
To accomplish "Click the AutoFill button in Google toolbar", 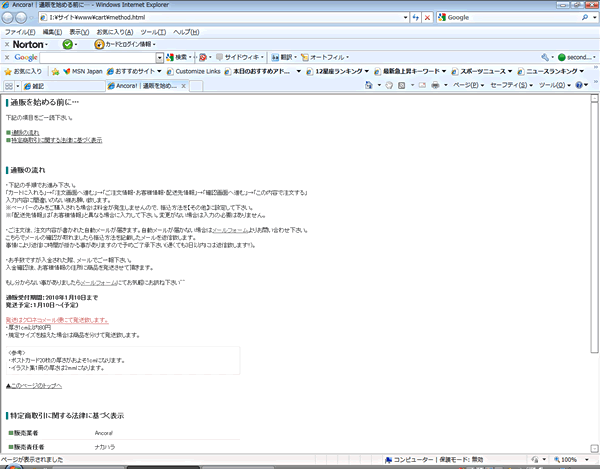I will click(324, 57).
